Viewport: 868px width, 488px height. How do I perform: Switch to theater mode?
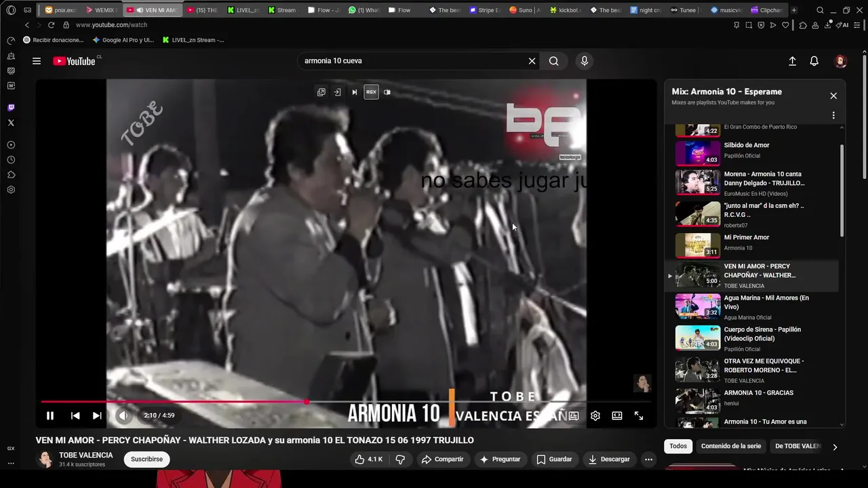[617, 415]
